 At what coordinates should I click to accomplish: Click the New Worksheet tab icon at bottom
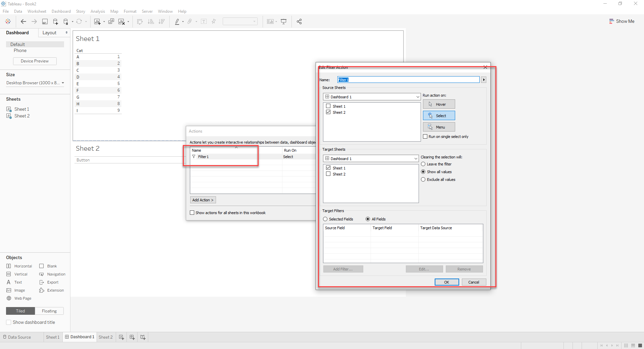click(121, 337)
